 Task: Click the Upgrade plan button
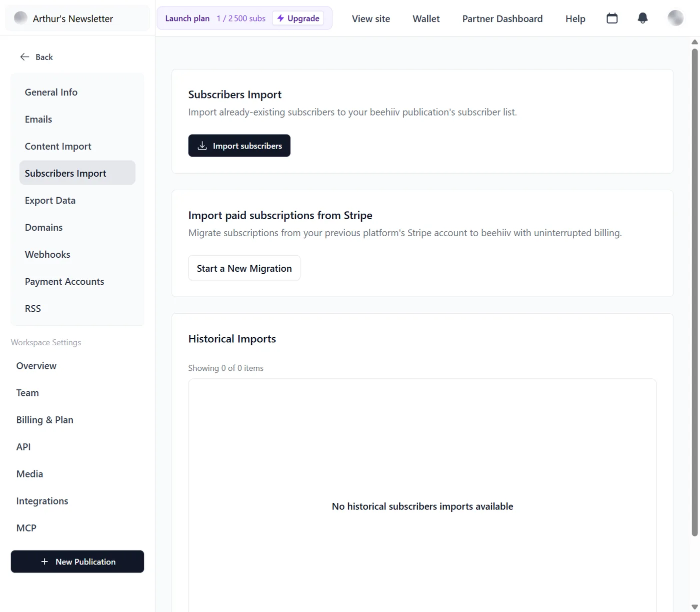click(x=298, y=19)
